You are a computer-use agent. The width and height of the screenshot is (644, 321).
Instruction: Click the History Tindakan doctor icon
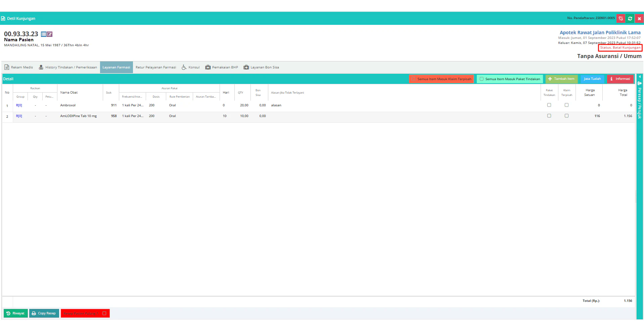[41, 67]
